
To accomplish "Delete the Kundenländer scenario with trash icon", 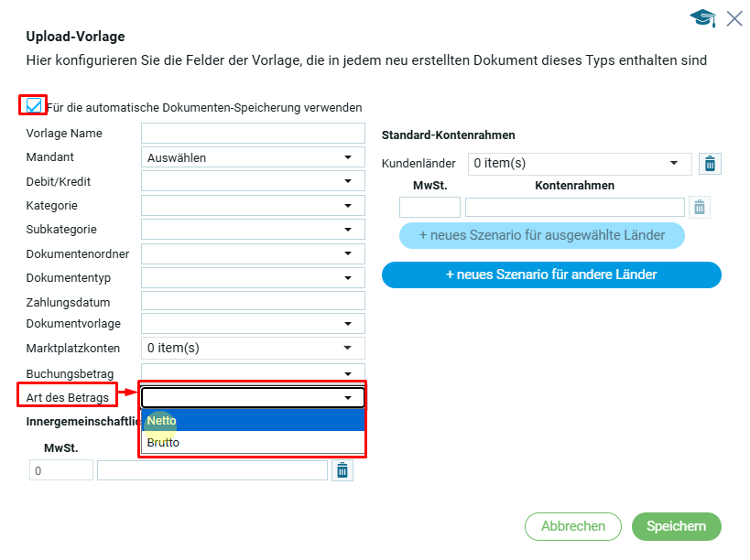I will click(709, 164).
